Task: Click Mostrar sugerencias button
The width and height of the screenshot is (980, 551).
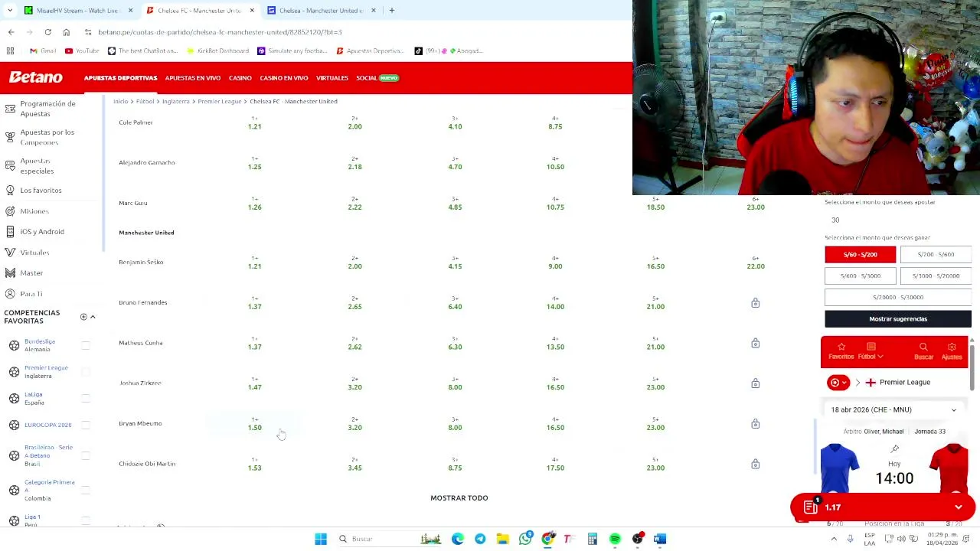Action: (898, 318)
